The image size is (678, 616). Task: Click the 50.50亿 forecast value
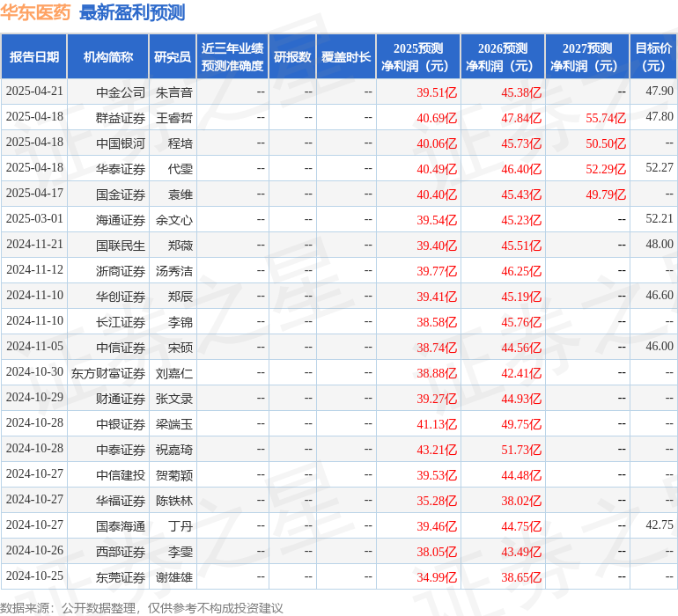pyautogui.click(x=606, y=143)
